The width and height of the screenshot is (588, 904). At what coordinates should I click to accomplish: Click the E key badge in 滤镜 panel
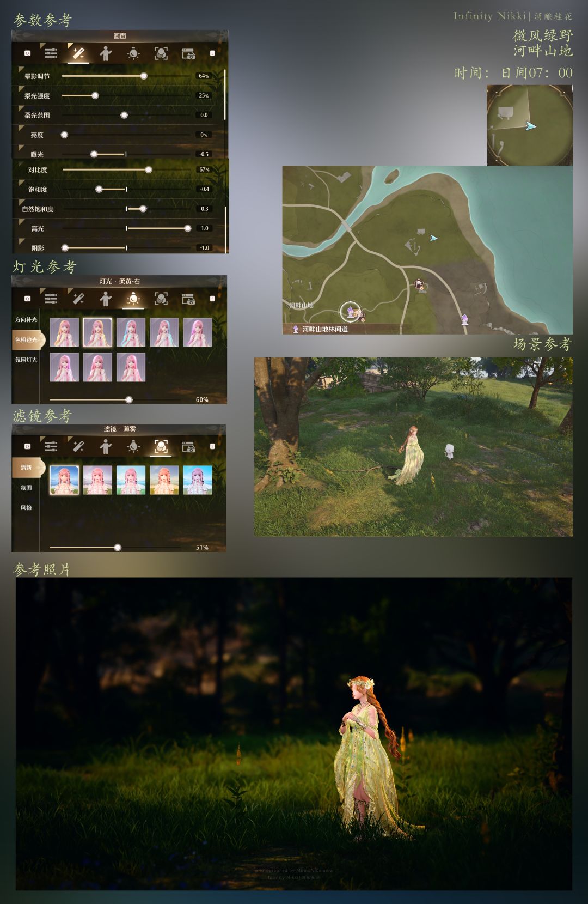point(212,446)
